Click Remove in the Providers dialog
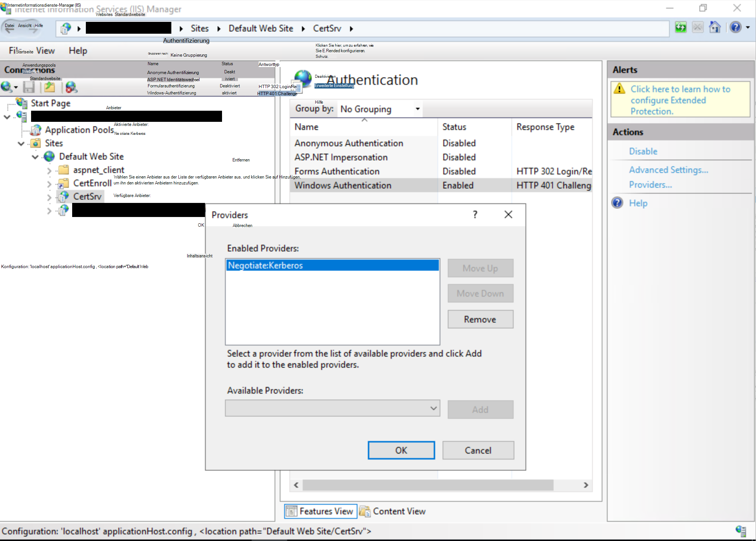The width and height of the screenshot is (756, 541). click(x=480, y=319)
